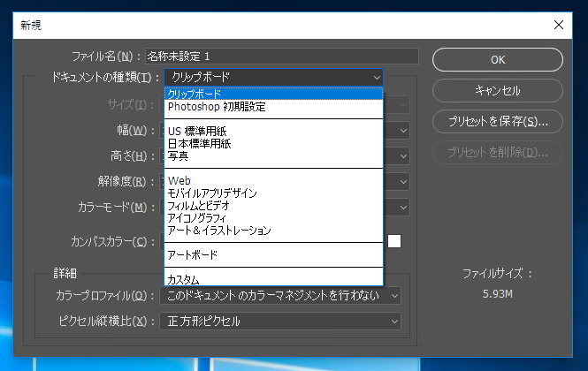588x371 pixels.
Task: Select アート＆イラストレーション option
Action: [274, 230]
